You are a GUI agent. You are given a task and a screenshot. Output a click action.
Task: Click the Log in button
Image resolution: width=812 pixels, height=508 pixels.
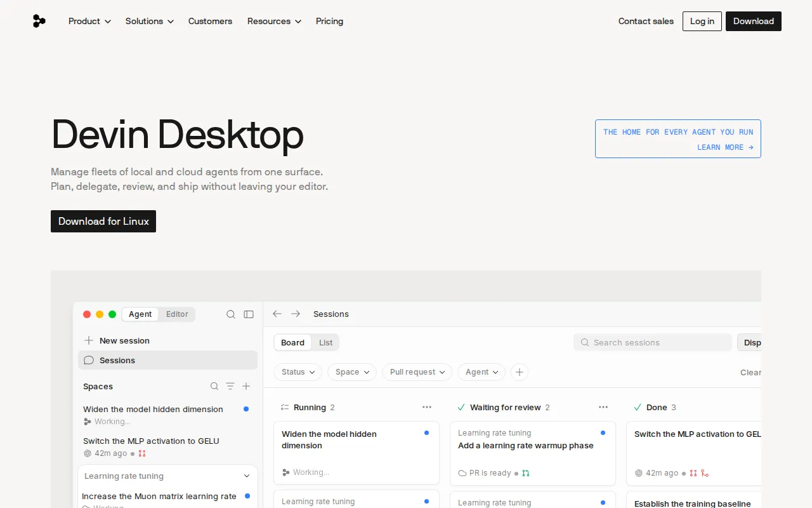702,21
